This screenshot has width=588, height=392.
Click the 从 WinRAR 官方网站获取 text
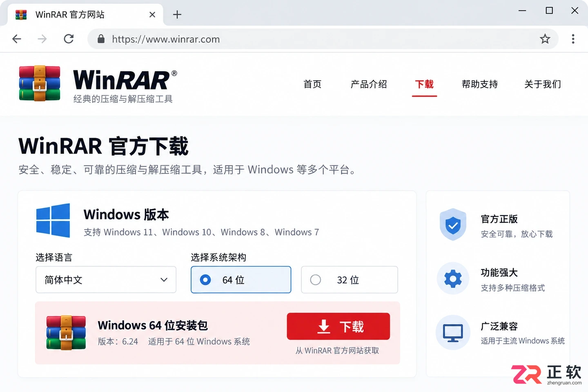point(337,350)
